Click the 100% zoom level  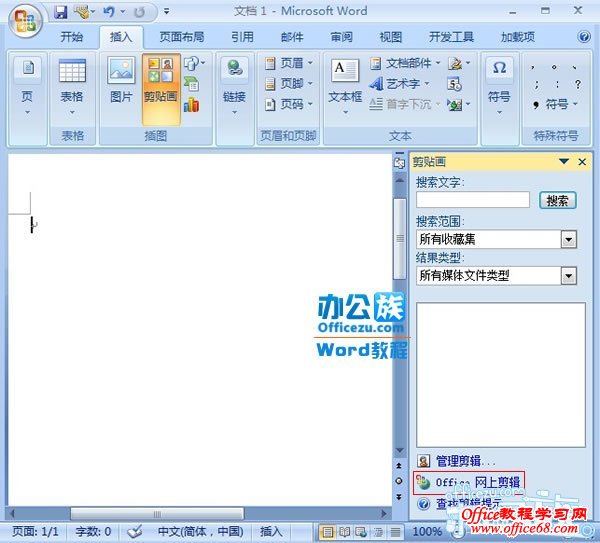coord(427,532)
